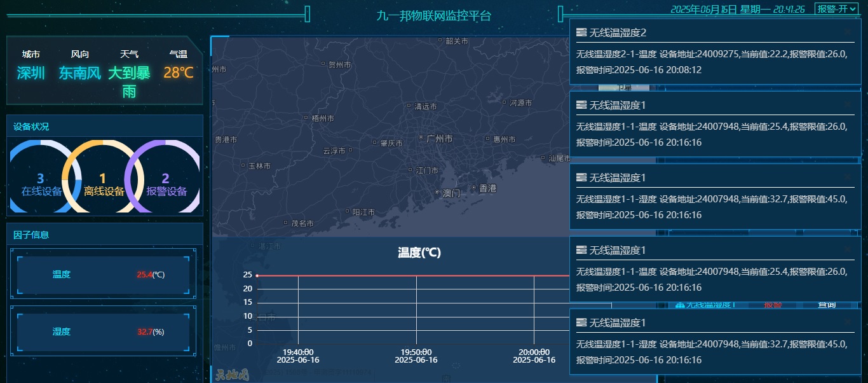
Task: Click the 无线温湿度2 notification title
Action: pyautogui.click(x=618, y=32)
